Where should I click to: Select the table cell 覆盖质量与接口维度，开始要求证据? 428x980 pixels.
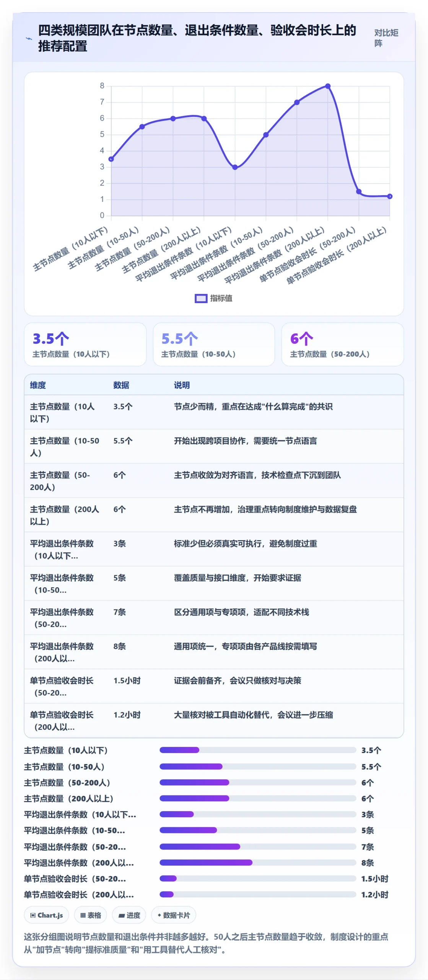pyautogui.click(x=238, y=578)
